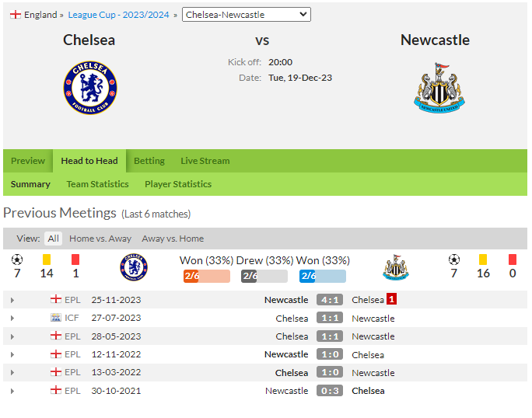
Task: Select the All view filter
Action: pos(53,239)
